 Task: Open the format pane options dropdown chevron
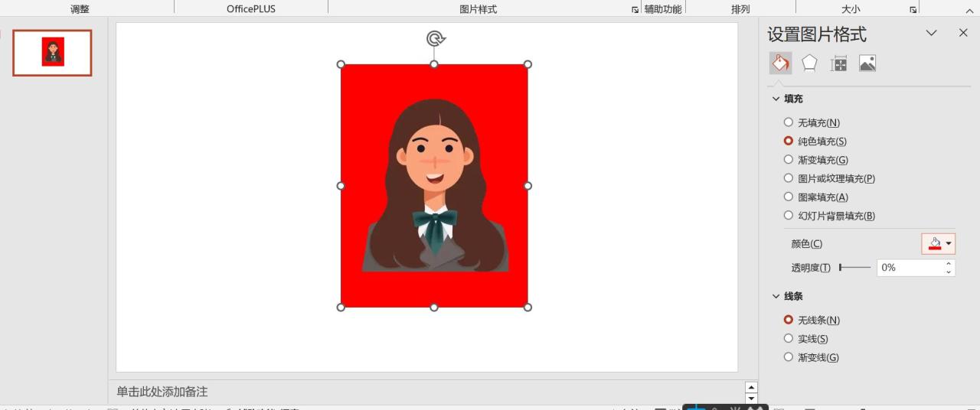point(931,33)
